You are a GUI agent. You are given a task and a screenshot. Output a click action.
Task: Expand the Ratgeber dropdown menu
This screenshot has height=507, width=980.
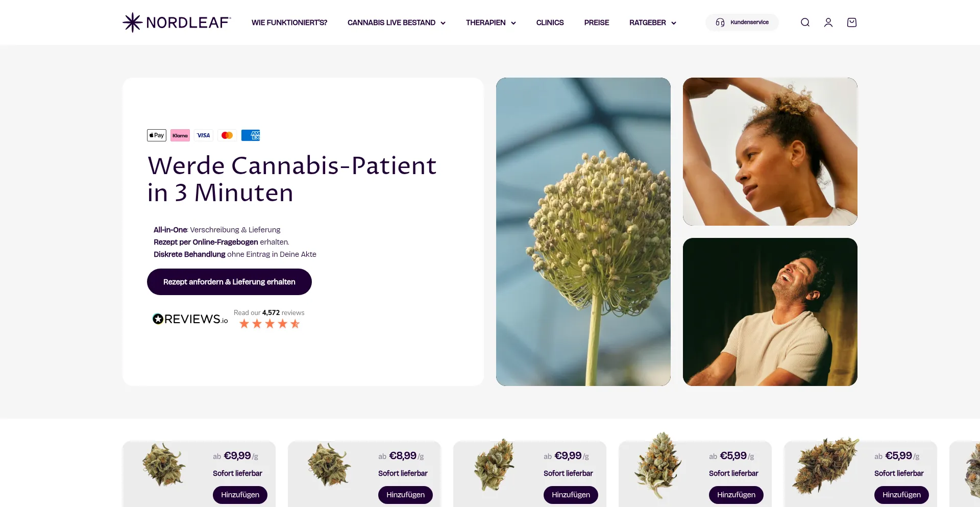(x=653, y=22)
